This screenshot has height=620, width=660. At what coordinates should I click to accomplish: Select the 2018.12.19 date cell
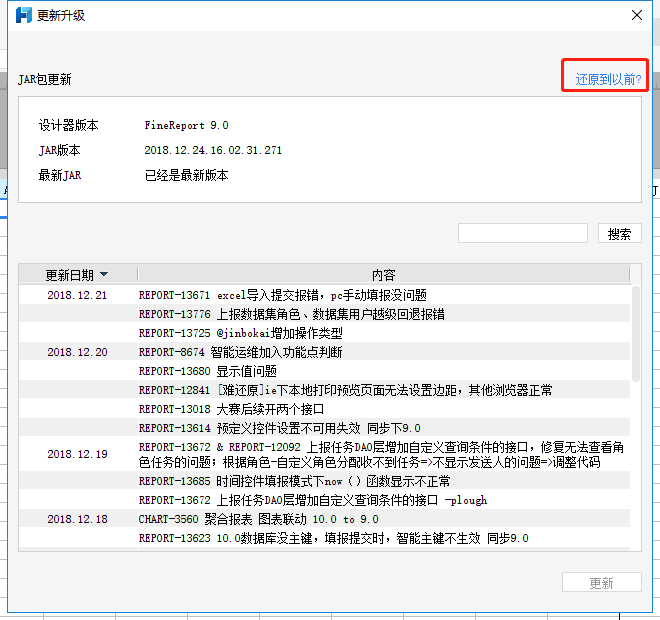[x=77, y=454]
